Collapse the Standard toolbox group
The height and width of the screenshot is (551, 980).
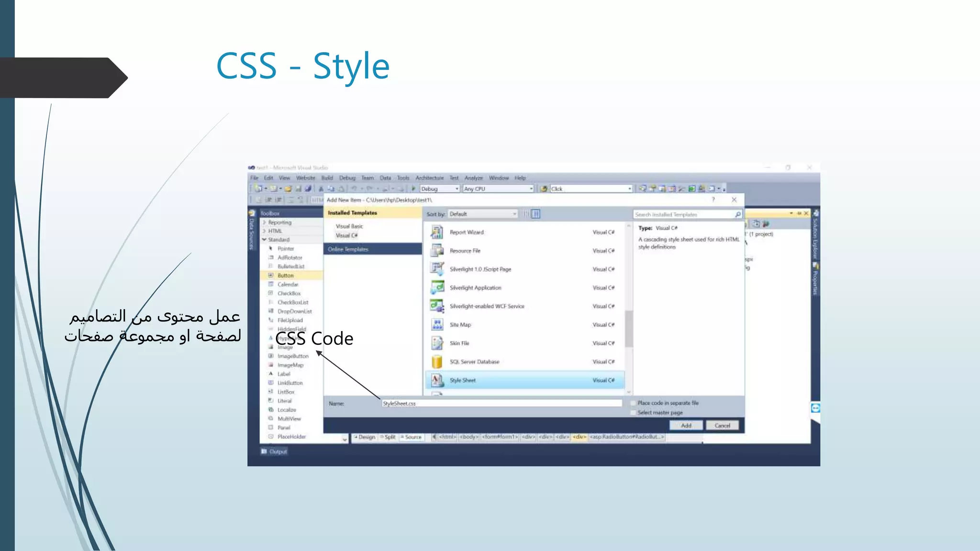point(264,240)
